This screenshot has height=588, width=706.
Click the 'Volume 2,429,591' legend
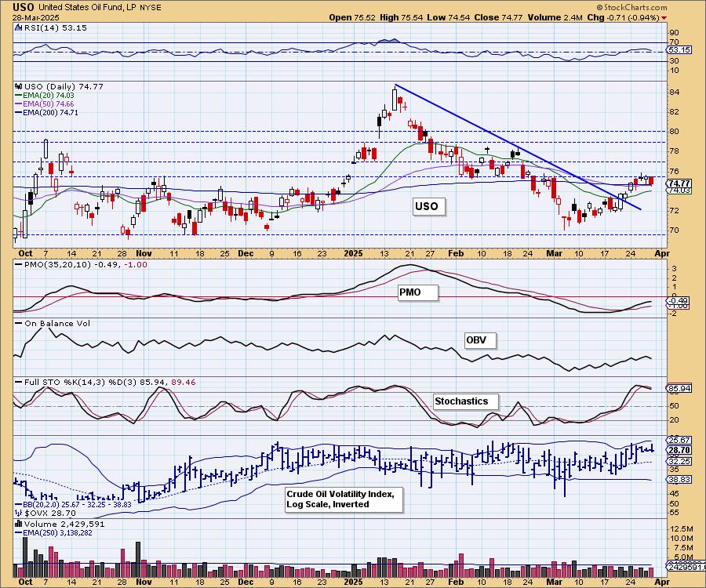pyautogui.click(x=64, y=524)
